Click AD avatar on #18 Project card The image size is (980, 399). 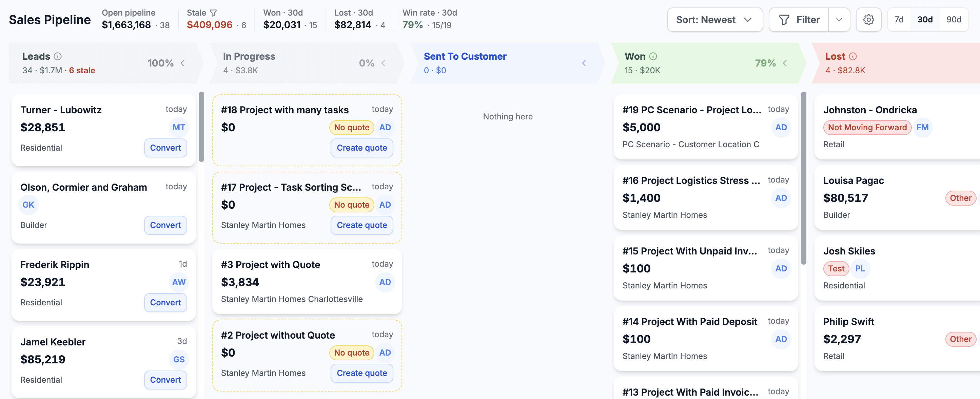(x=385, y=128)
